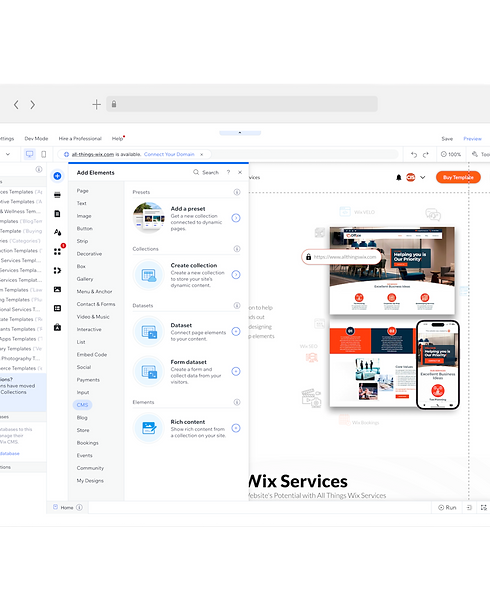The height and width of the screenshot is (614, 490).
Task: Select the Video & Music category
Action: click(x=93, y=317)
